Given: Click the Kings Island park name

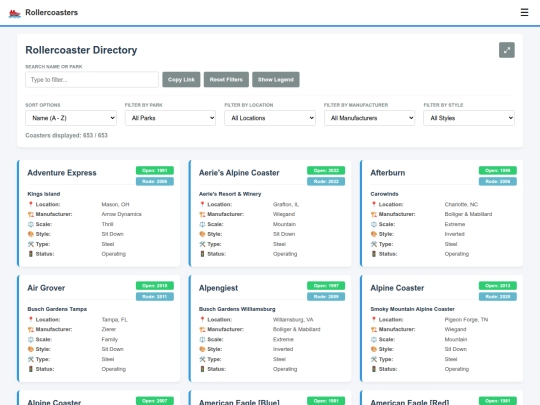Looking at the screenshot, I should [x=44, y=194].
